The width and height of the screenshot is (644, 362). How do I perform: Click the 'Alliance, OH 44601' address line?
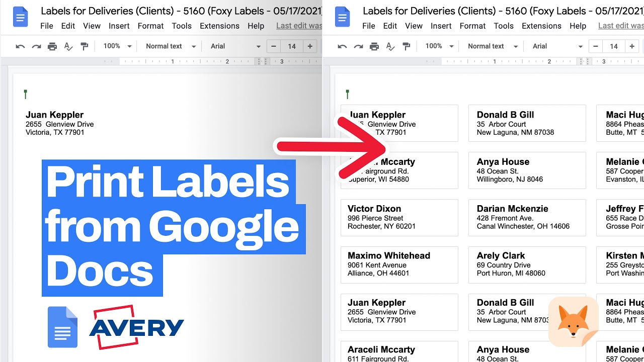pos(378,274)
